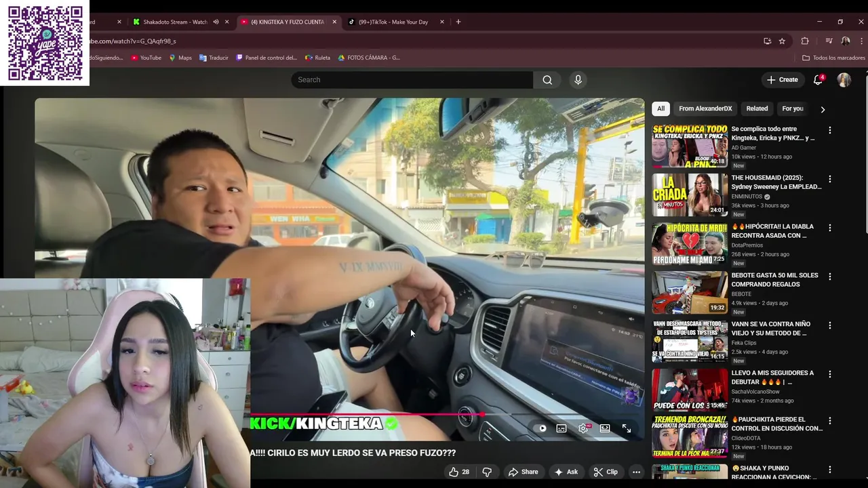Open Traducir bookmark

(214, 58)
